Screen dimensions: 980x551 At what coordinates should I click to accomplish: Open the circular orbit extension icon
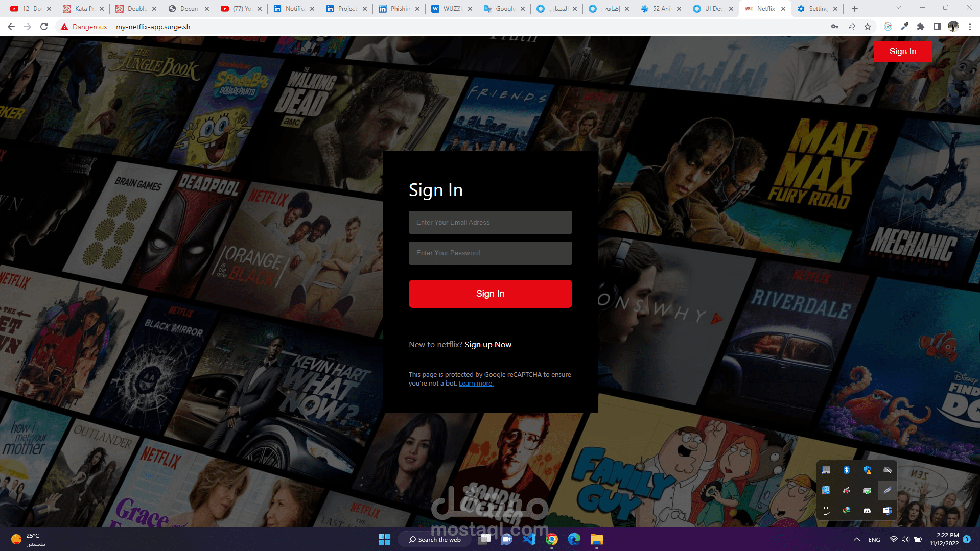tap(888, 27)
